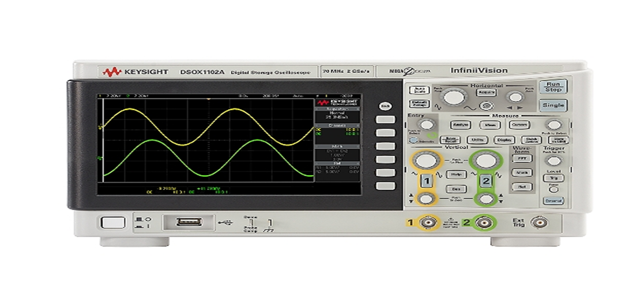Tap the small round Force trigger button
The width and height of the screenshot is (644, 300).
coord(553,189)
